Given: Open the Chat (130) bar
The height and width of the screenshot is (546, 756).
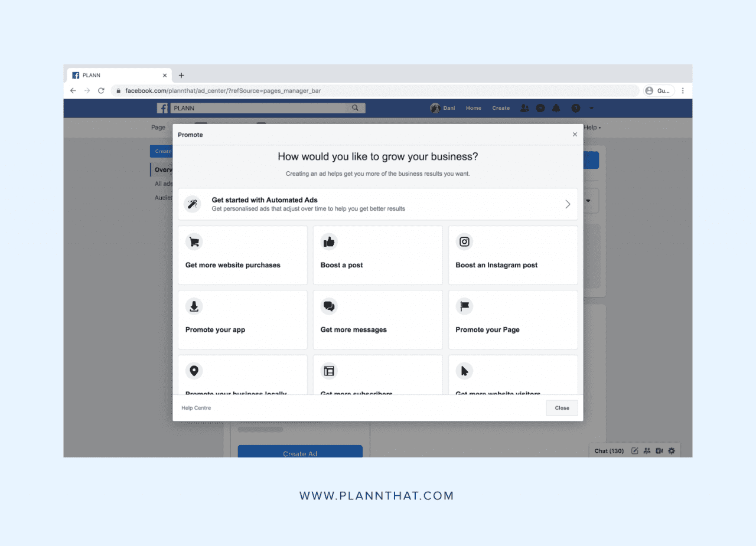Looking at the screenshot, I should click(x=609, y=451).
